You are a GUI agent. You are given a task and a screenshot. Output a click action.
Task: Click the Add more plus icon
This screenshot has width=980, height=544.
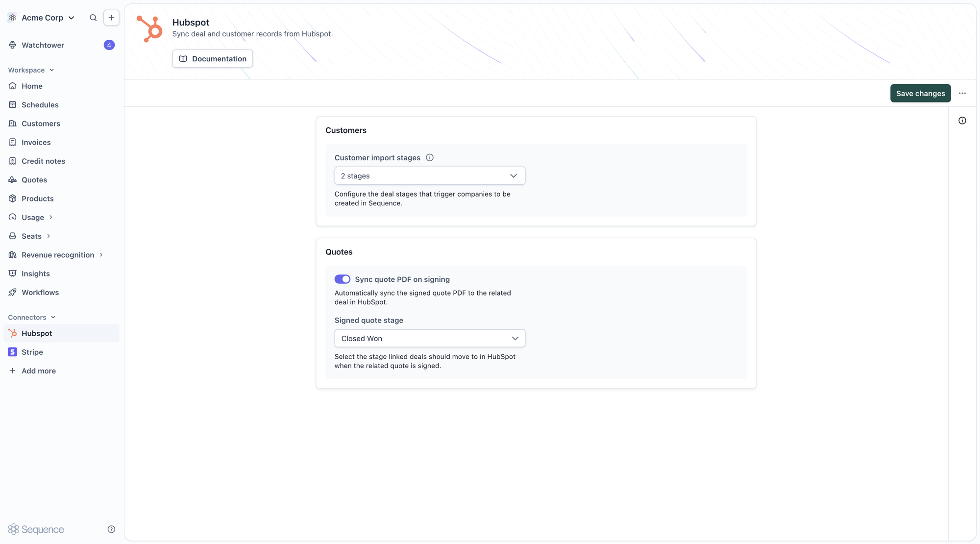pos(13,371)
